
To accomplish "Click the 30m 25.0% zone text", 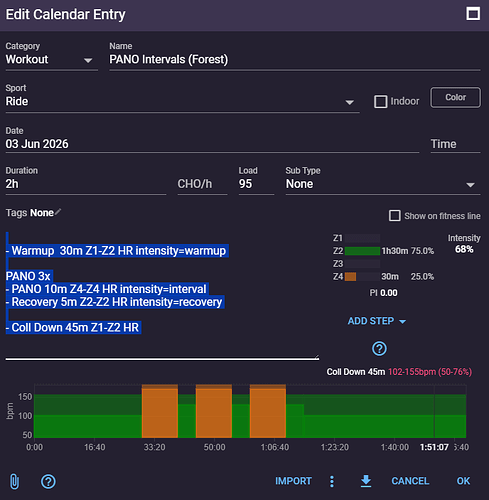I will coord(408,277).
